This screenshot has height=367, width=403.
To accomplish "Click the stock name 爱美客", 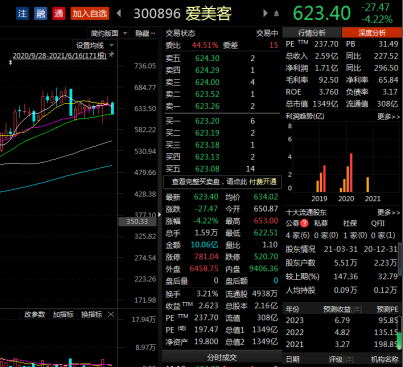I will pyautogui.click(x=208, y=14).
